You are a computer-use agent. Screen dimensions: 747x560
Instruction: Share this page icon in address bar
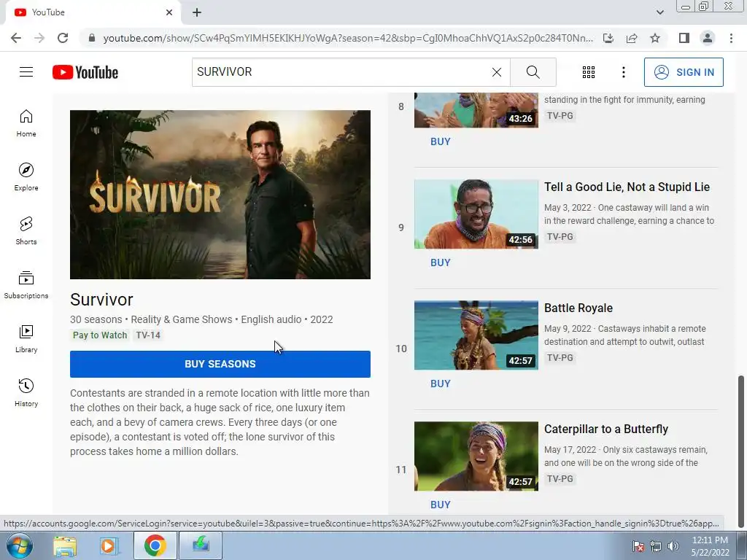coord(632,38)
